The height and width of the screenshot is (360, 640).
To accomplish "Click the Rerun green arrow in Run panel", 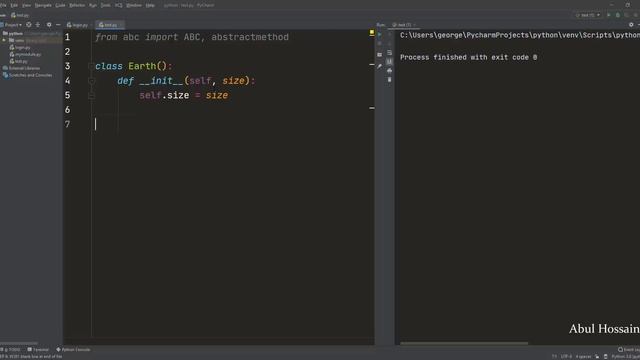I will pyautogui.click(x=380, y=35).
